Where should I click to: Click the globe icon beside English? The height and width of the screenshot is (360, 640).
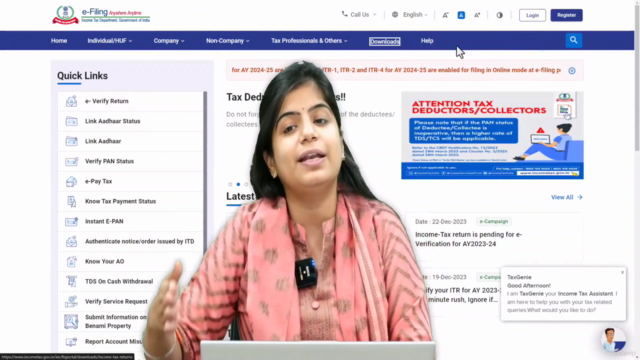click(395, 15)
